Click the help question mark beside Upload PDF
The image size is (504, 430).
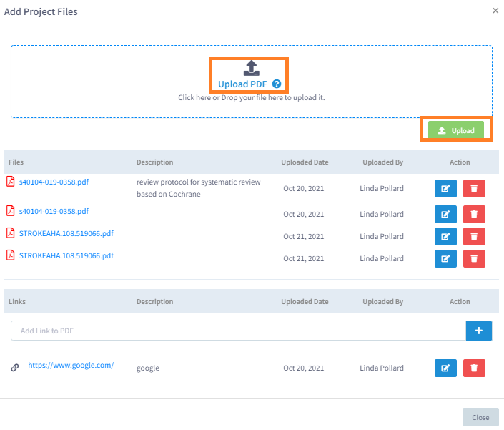click(277, 84)
